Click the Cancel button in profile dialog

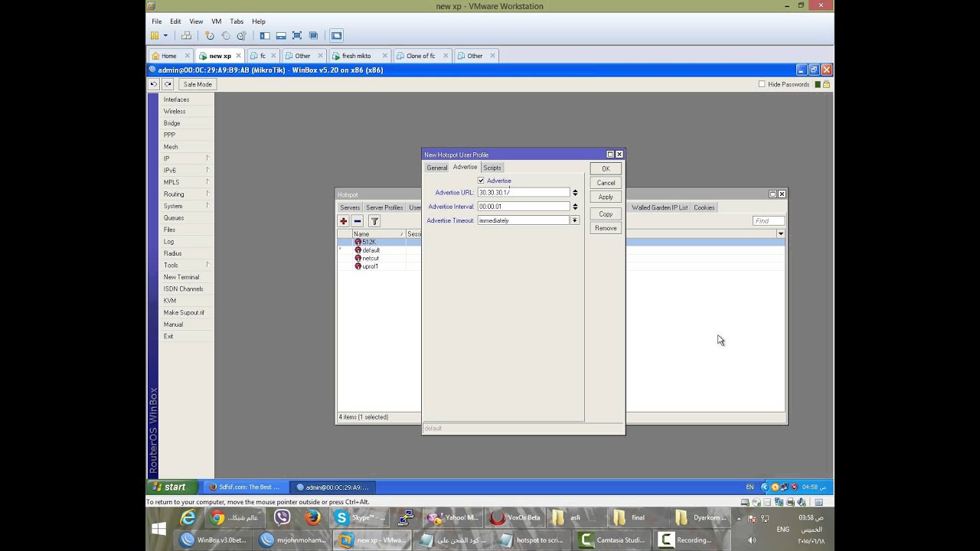click(x=606, y=183)
